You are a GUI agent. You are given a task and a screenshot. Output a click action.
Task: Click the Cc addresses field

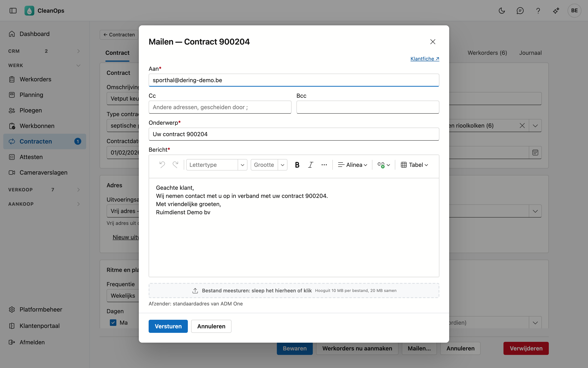coord(220,107)
